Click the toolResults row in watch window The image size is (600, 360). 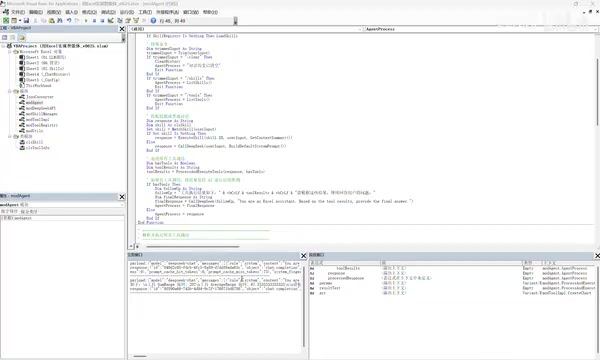click(x=452, y=268)
